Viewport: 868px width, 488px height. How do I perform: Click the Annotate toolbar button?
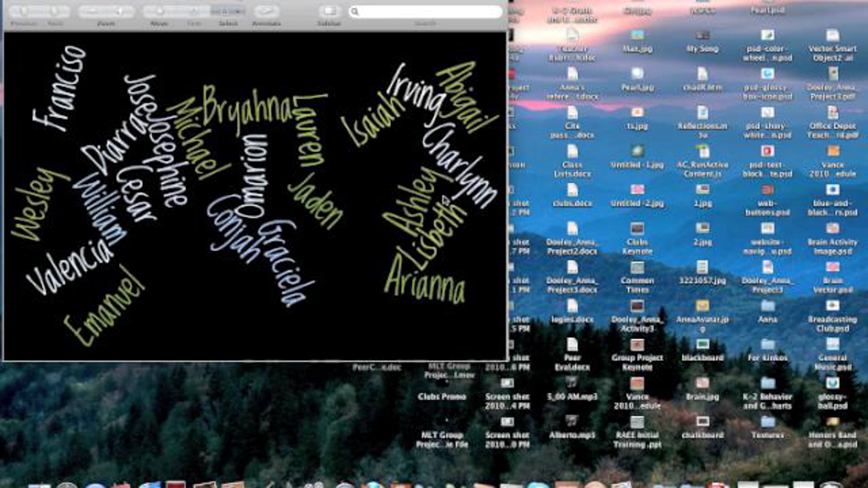(x=267, y=12)
